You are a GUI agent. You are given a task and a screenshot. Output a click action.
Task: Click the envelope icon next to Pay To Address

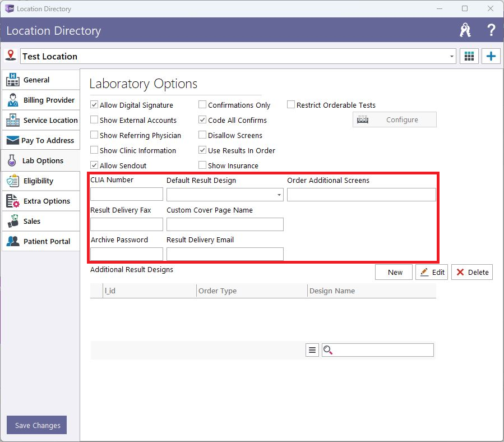click(x=12, y=140)
